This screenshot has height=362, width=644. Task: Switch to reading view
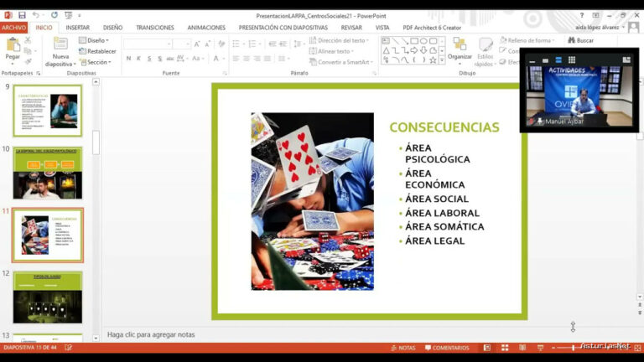pyautogui.click(x=522, y=348)
